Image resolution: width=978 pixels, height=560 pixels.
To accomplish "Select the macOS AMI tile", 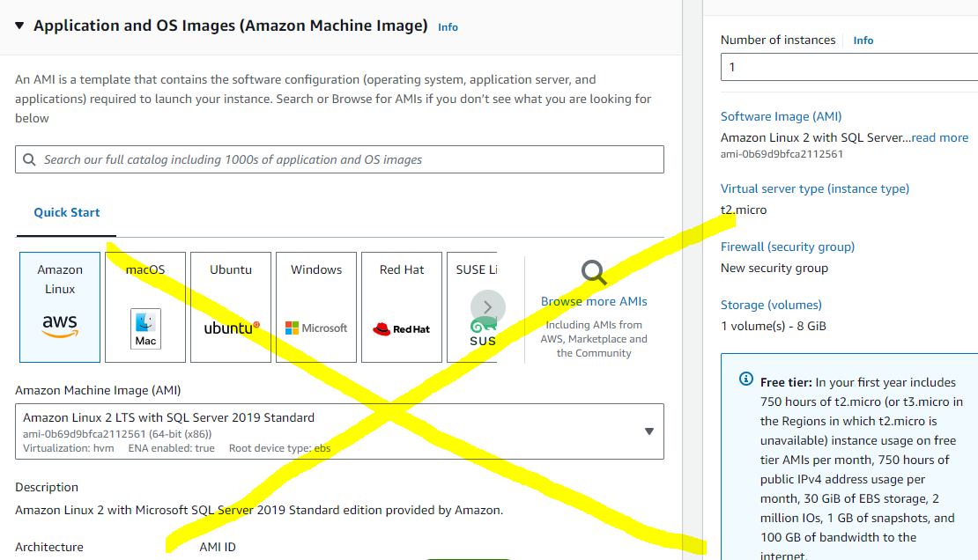I will [x=145, y=306].
